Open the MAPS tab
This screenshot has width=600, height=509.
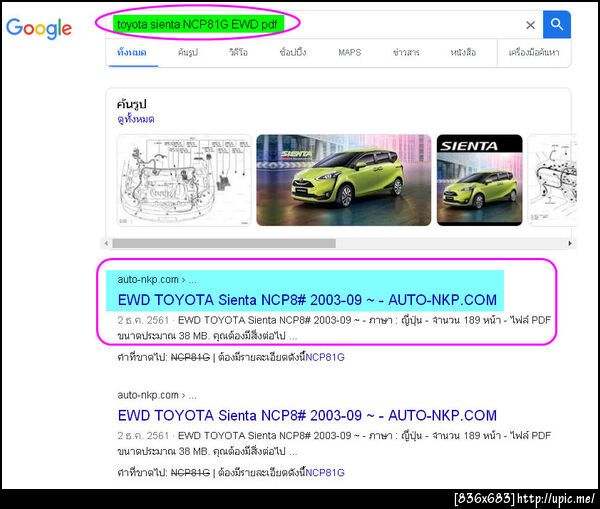(350, 52)
